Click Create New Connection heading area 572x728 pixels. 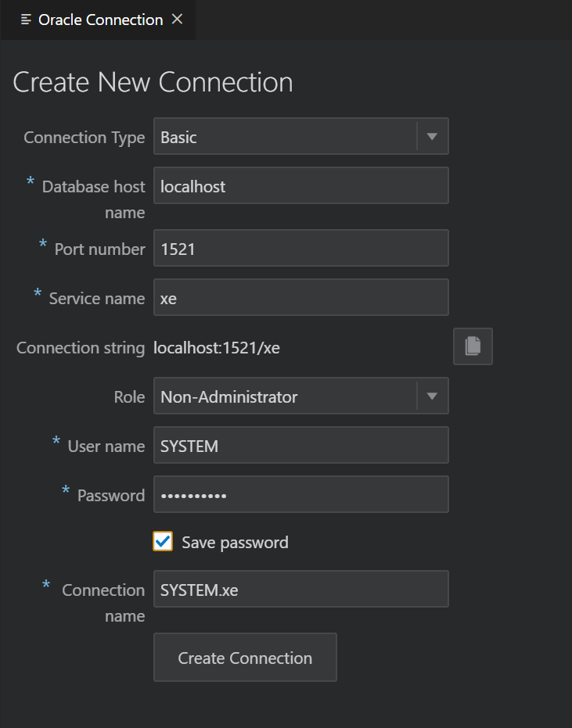153,81
